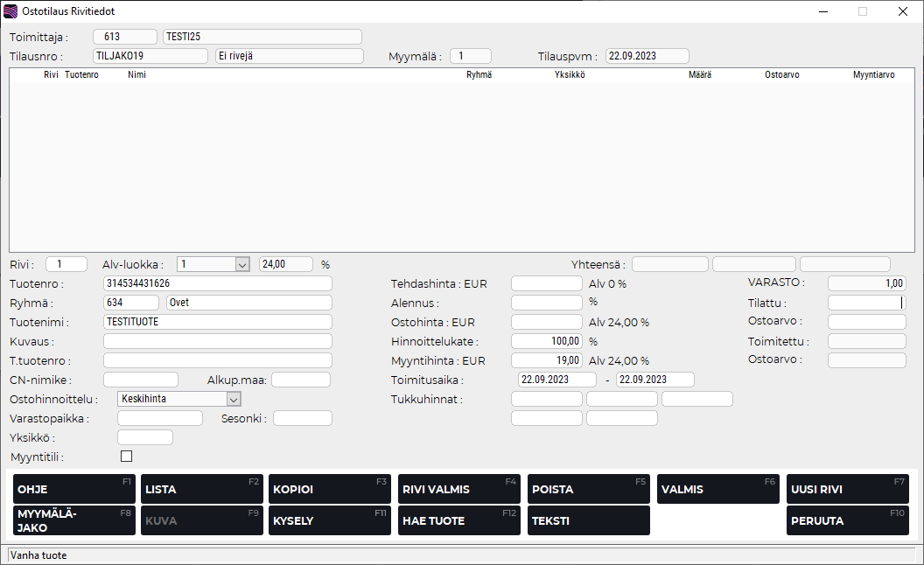Open MYYMÄLÄJAKO store distribution
The width and height of the screenshot is (924, 565).
point(74,520)
